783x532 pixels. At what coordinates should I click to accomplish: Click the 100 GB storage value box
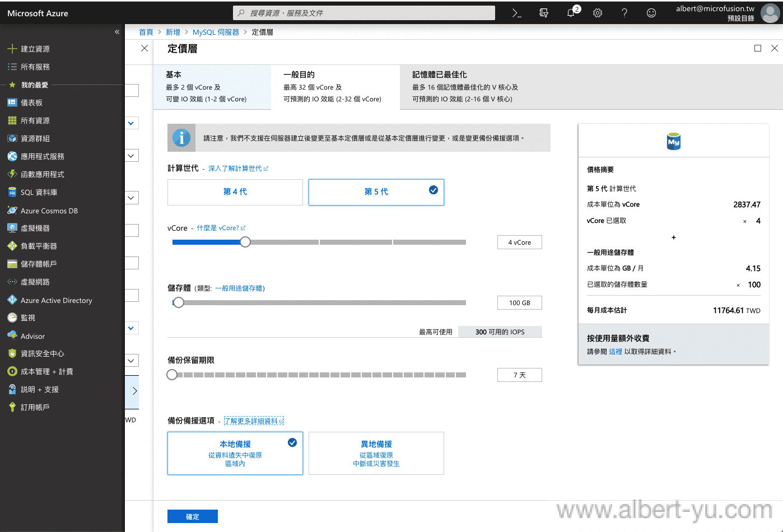520,303
